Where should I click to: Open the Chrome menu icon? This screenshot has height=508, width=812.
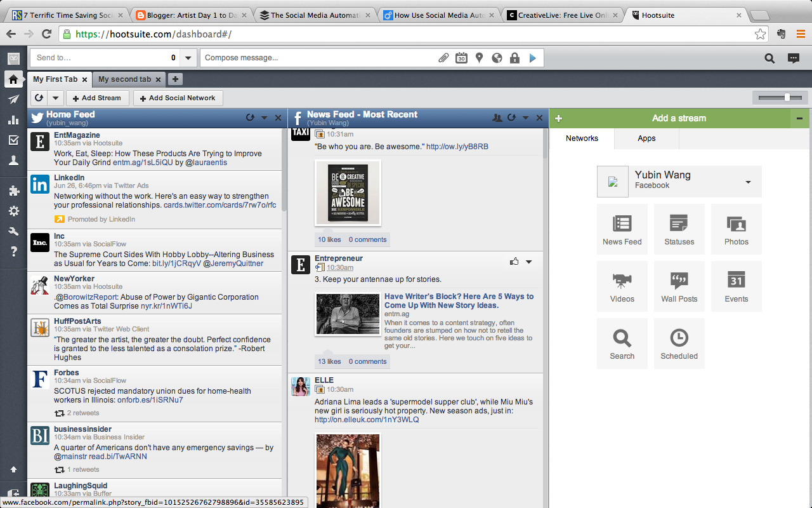pyautogui.click(x=801, y=34)
